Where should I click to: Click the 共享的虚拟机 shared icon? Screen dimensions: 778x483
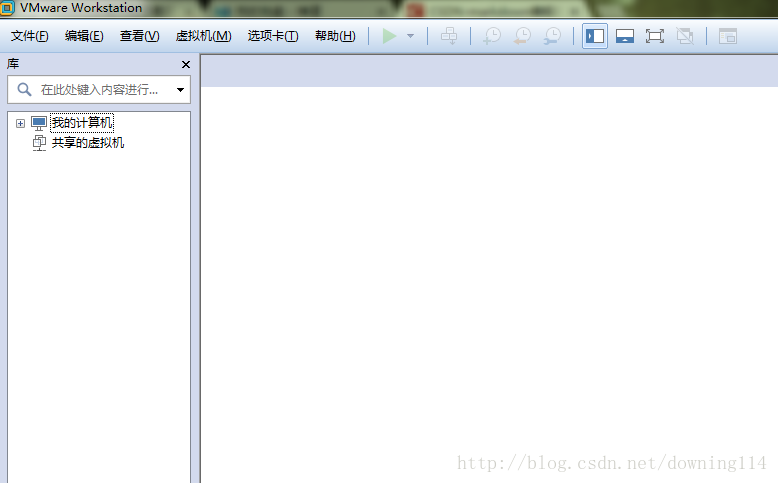(x=39, y=143)
